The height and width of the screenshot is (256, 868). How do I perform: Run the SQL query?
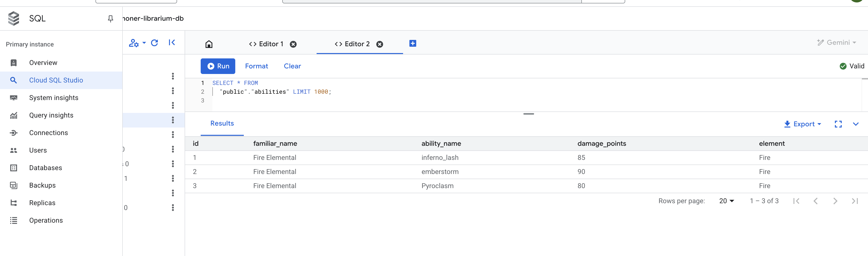point(218,66)
